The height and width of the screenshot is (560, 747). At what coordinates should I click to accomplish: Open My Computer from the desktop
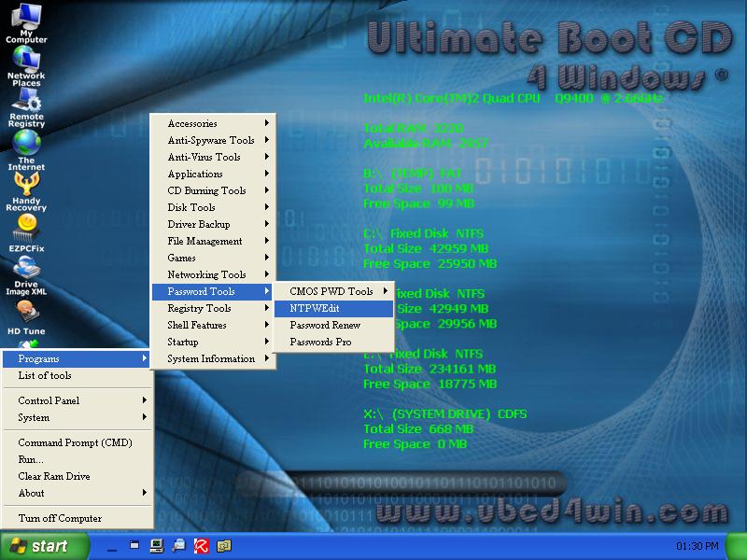click(x=26, y=21)
